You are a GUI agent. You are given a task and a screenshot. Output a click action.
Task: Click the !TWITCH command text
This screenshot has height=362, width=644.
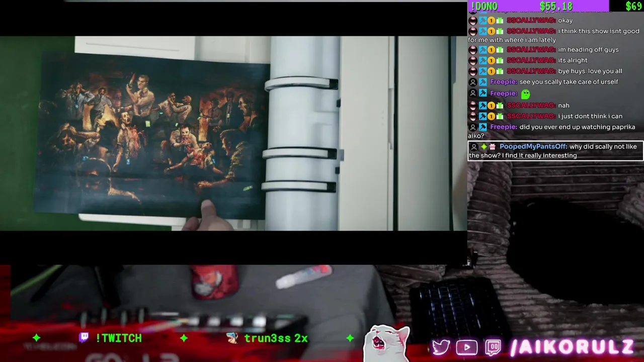pos(118,338)
